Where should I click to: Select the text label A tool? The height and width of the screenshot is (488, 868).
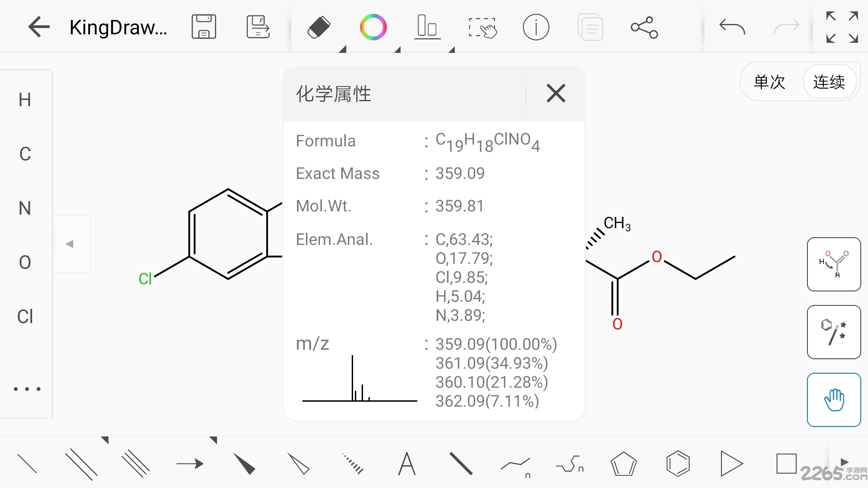[407, 464]
